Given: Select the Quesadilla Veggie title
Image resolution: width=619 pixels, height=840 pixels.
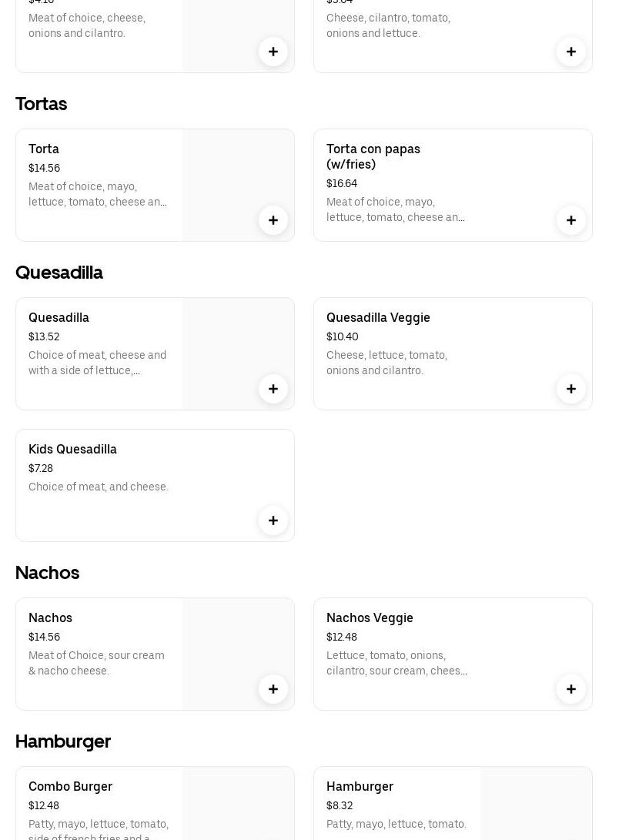Looking at the screenshot, I should (x=378, y=317).
